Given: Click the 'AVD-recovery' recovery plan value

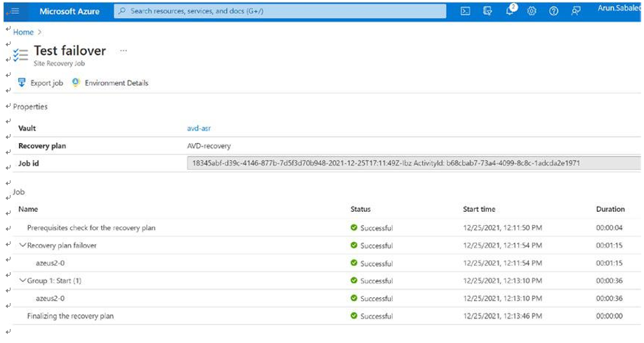Looking at the screenshot, I should pos(209,146).
